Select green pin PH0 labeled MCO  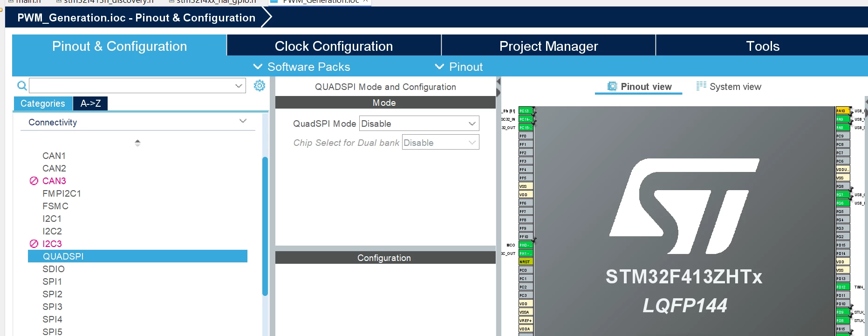526,245
